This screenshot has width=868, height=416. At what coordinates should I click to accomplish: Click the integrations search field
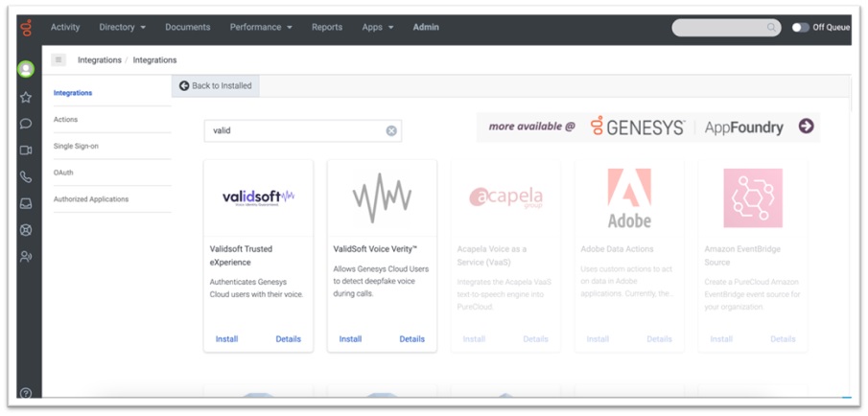pyautogui.click(x=293, y=130)
